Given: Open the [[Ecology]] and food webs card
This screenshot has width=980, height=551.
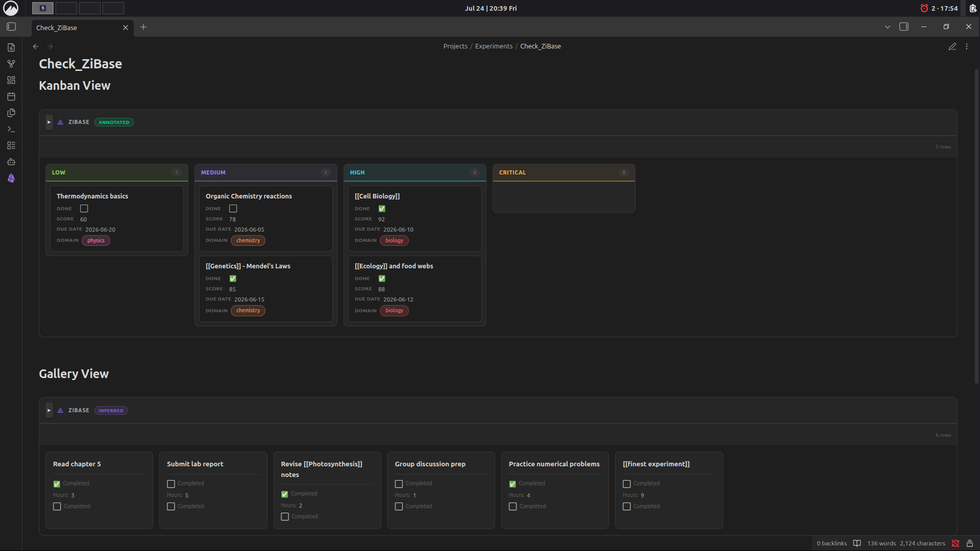Looking at the screenshot, I should [414, 288].
